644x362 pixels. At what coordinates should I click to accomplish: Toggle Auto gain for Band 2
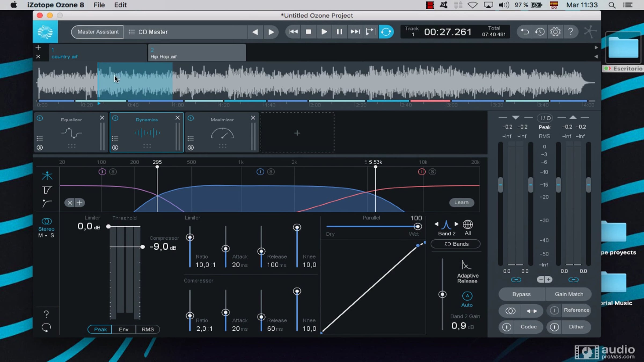tap(467, 296)
